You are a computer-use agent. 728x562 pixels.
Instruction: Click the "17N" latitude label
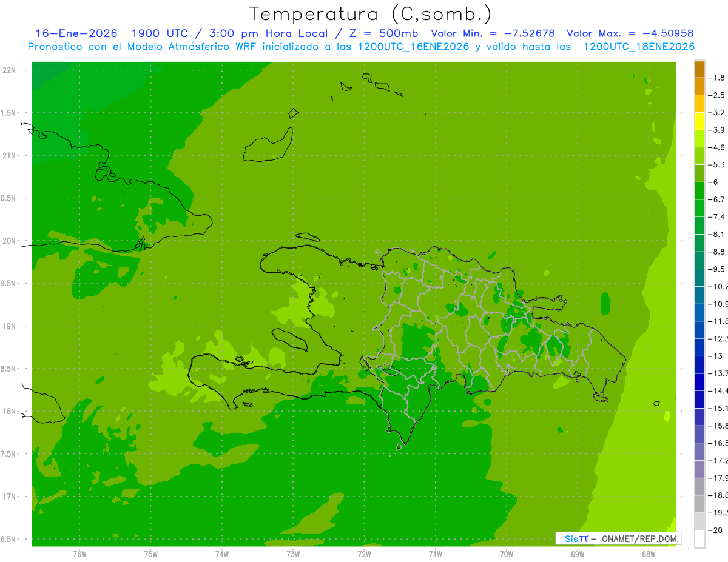[9, 497]
